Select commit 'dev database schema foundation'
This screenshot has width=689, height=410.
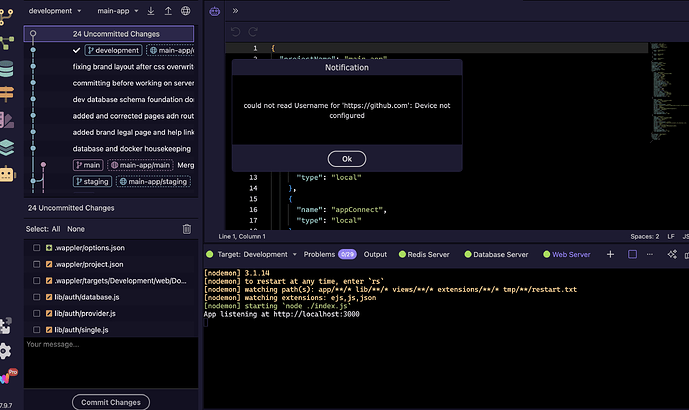click(x=133, y=99)
